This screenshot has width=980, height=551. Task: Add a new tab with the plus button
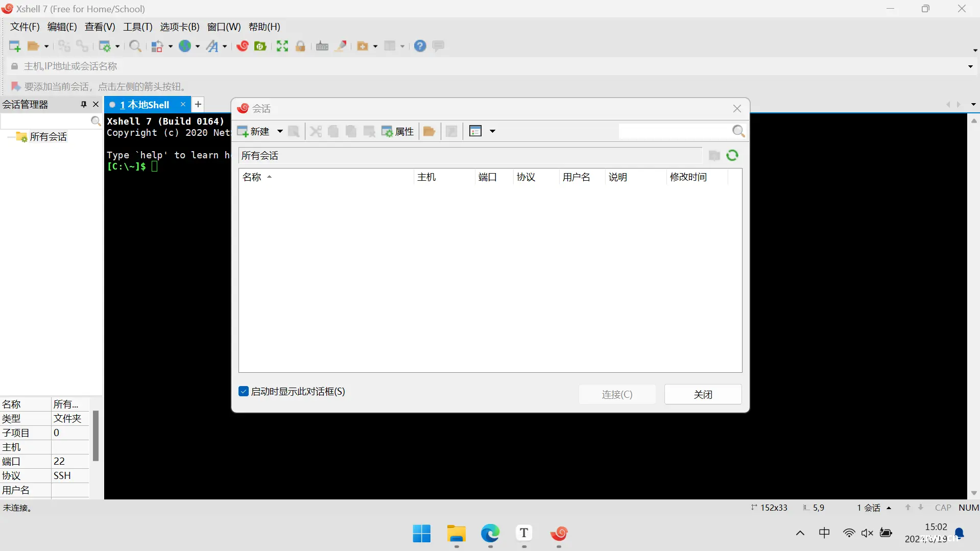tap(198, 104)
